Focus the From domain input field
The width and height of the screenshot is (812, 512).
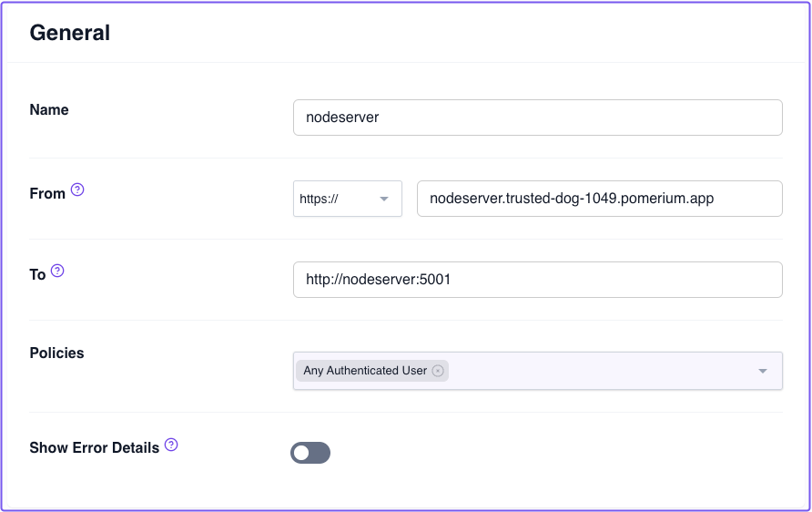(x=599, y=199)
